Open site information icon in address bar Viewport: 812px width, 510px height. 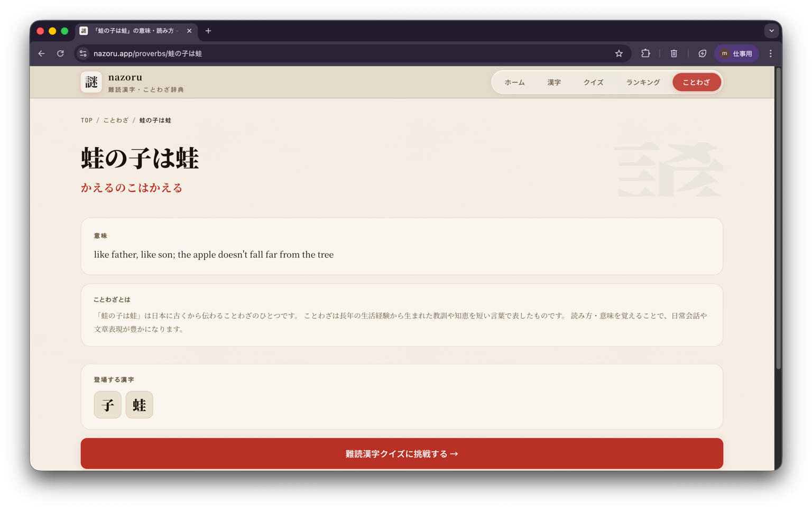pyautogui.click(x=83, y=53)
